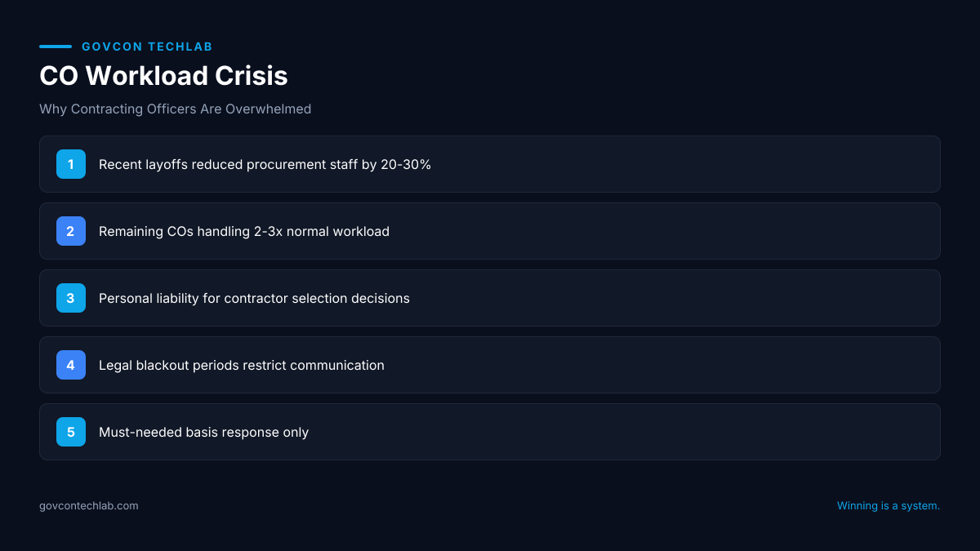Select the Legal blackout periods item
The image size is (980, 551).
pos(490,365)
